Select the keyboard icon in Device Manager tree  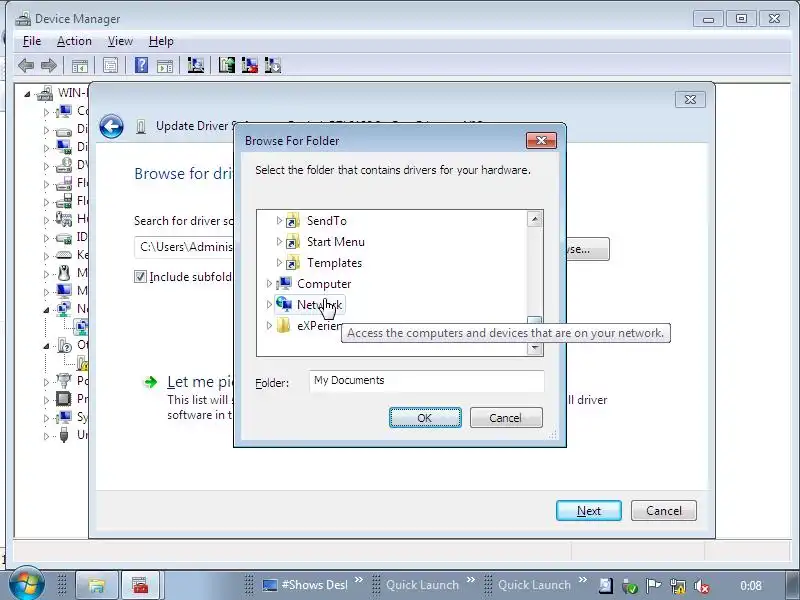pyautogui.click(x=64, y=255)
